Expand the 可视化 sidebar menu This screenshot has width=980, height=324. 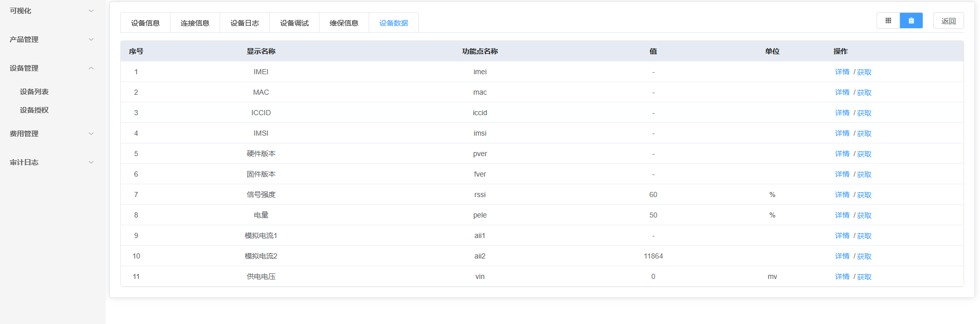point(52,11)
